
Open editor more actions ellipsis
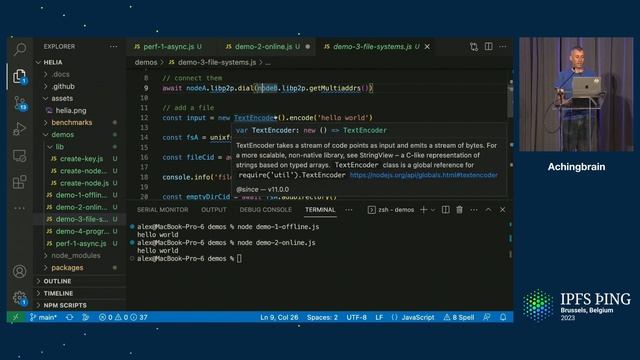coord(503,47)
